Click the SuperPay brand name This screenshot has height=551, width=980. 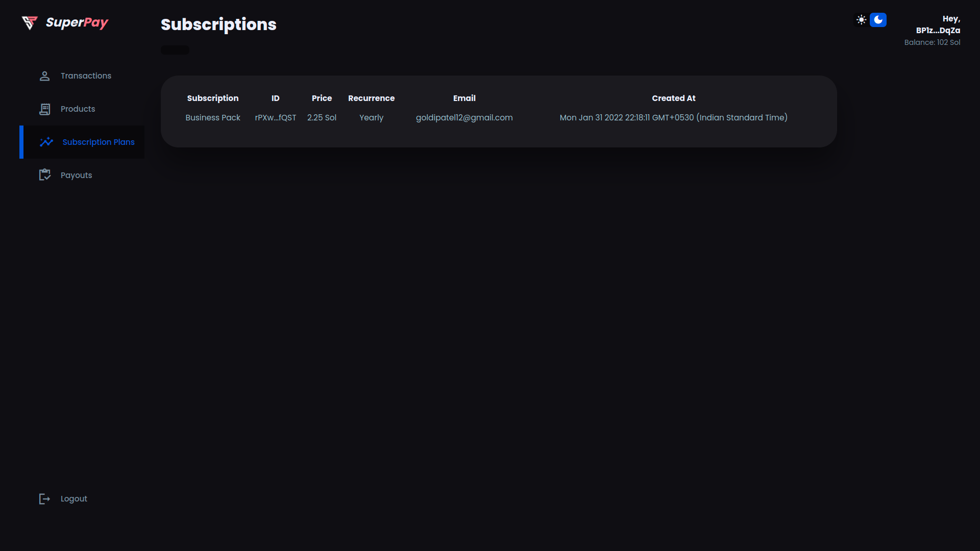(77, 23)
